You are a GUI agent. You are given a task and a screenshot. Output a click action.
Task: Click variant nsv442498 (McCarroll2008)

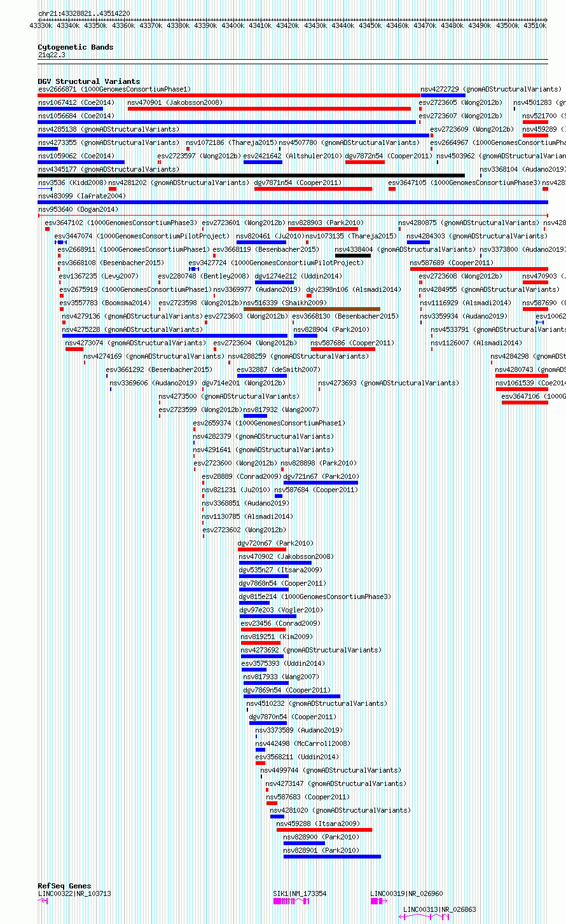click(303, 743)
